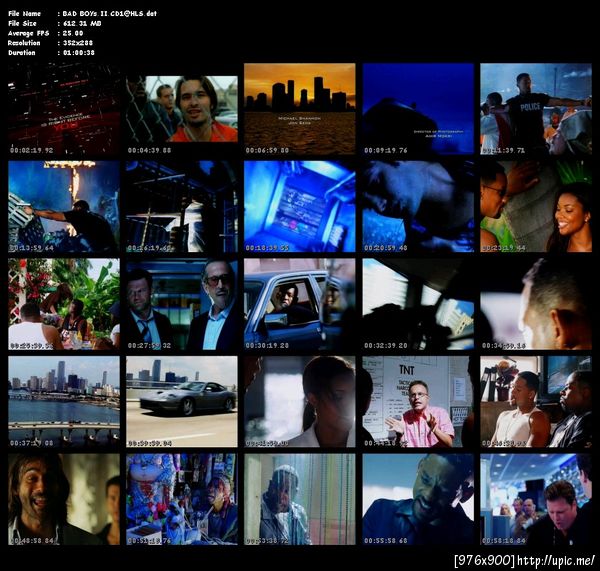
Task: Open the garden party thumbnail at 00:25:39
Action: [64, 304]
